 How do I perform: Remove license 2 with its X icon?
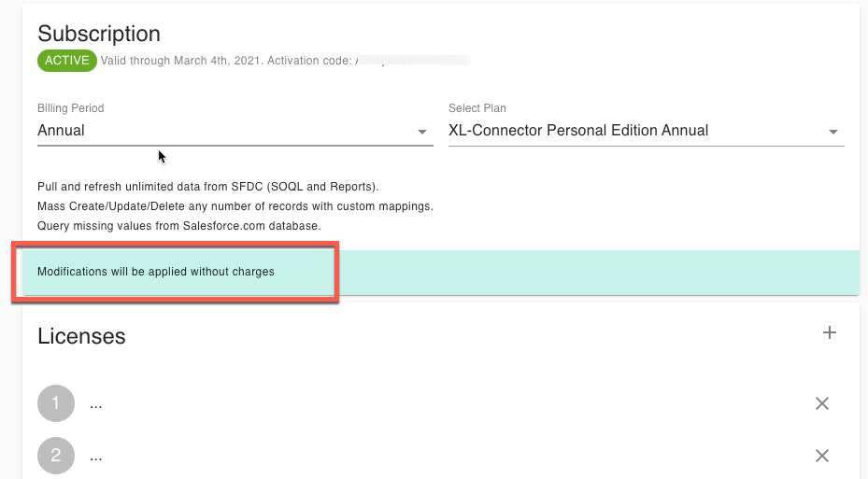(822, 456)
